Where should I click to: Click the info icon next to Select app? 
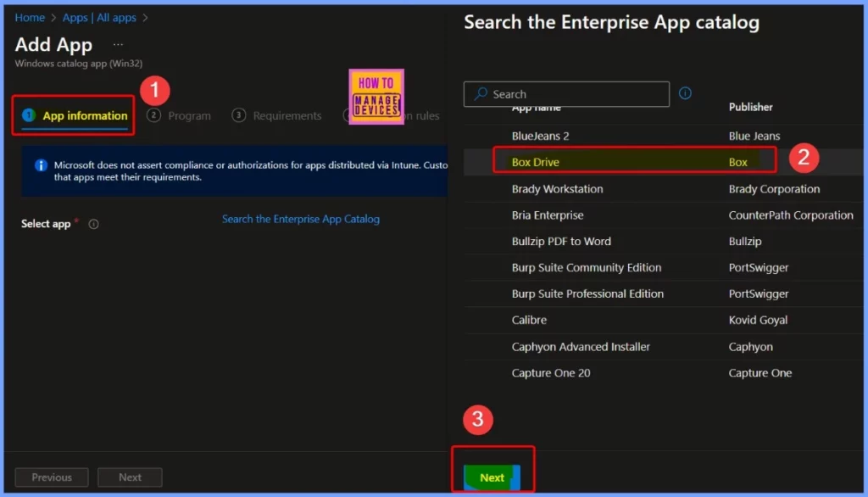click(93, 224)
